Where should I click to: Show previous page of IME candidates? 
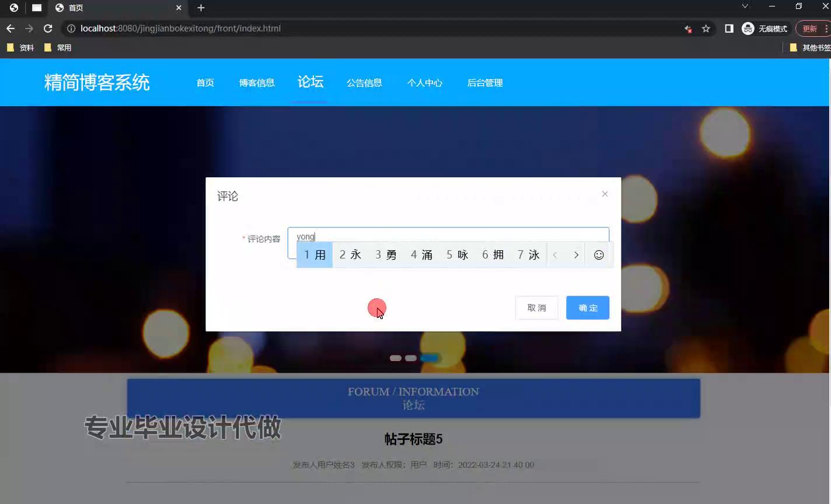[x=555, y=255]
